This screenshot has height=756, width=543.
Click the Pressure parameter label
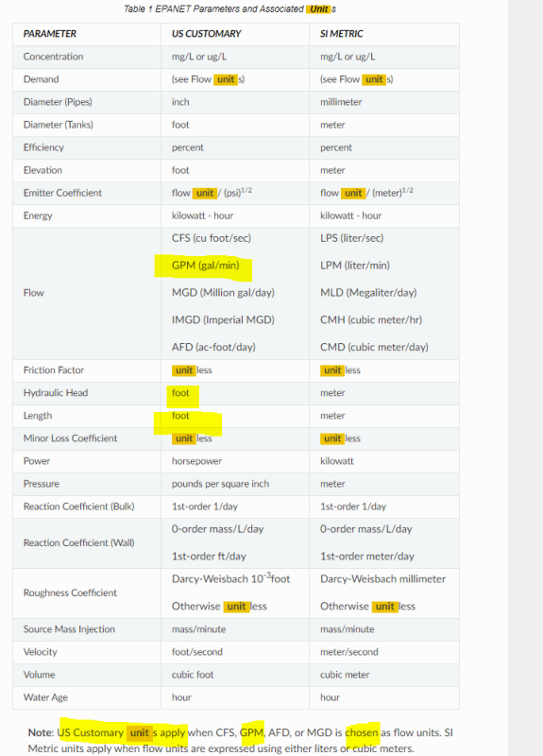coord(41,484)
